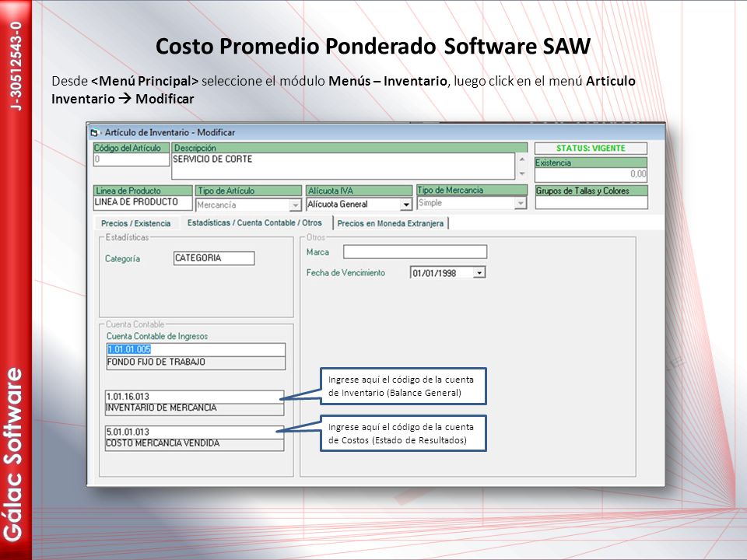Click the Alícuota General selected value
The height and width of the screenshot is (560, 747).
point(338,205)
